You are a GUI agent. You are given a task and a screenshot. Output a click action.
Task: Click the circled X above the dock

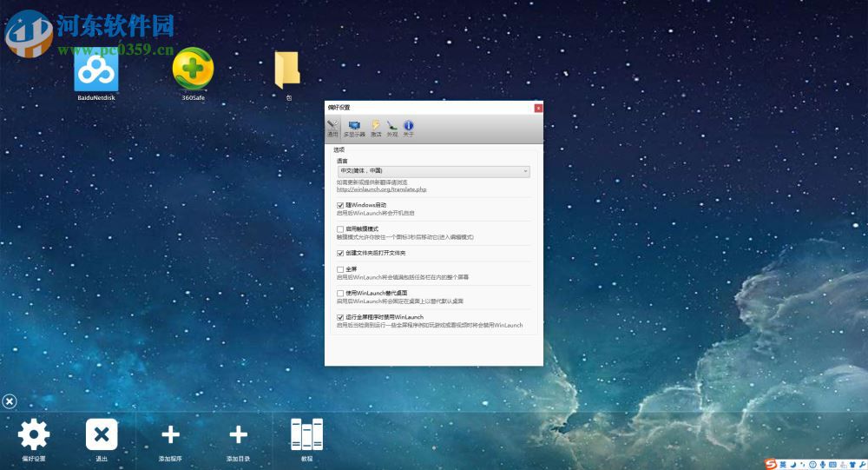(10, 401)
